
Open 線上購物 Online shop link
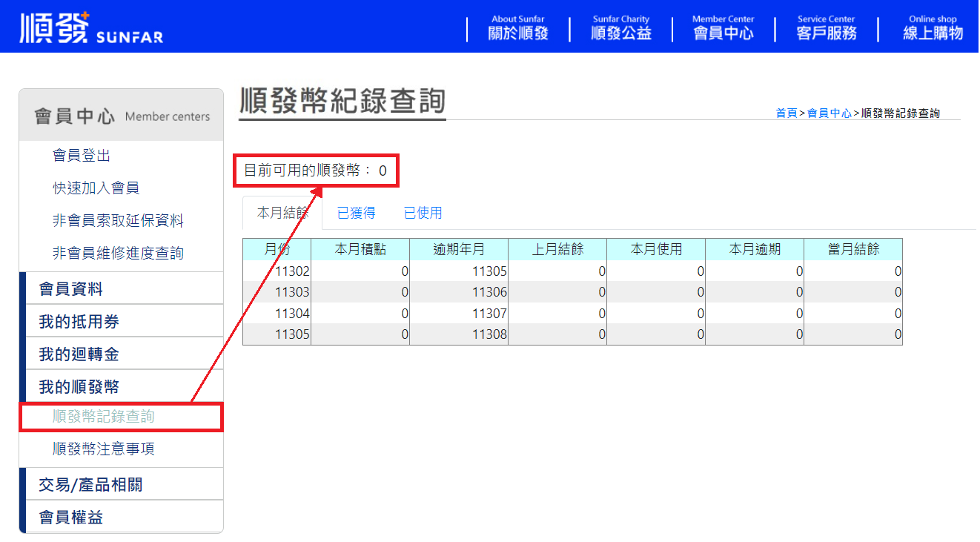coord(932,28)
